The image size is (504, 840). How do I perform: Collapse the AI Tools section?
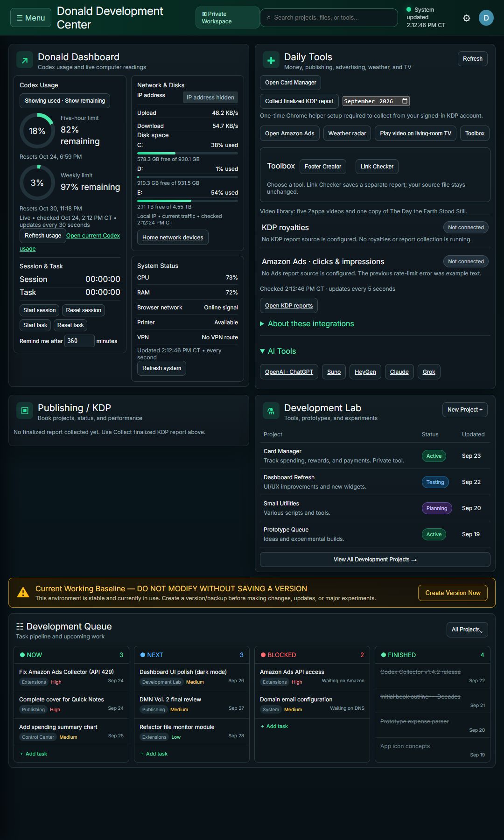pos(278,351)
